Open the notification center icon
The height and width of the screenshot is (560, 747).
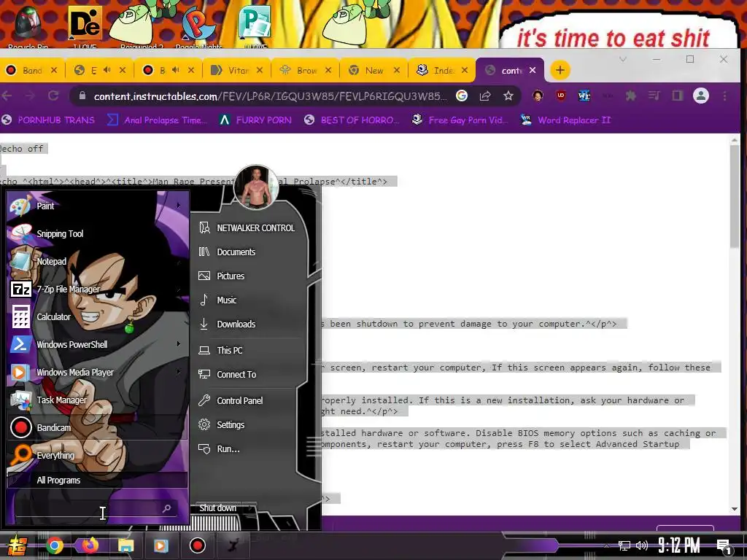point(724,547)
